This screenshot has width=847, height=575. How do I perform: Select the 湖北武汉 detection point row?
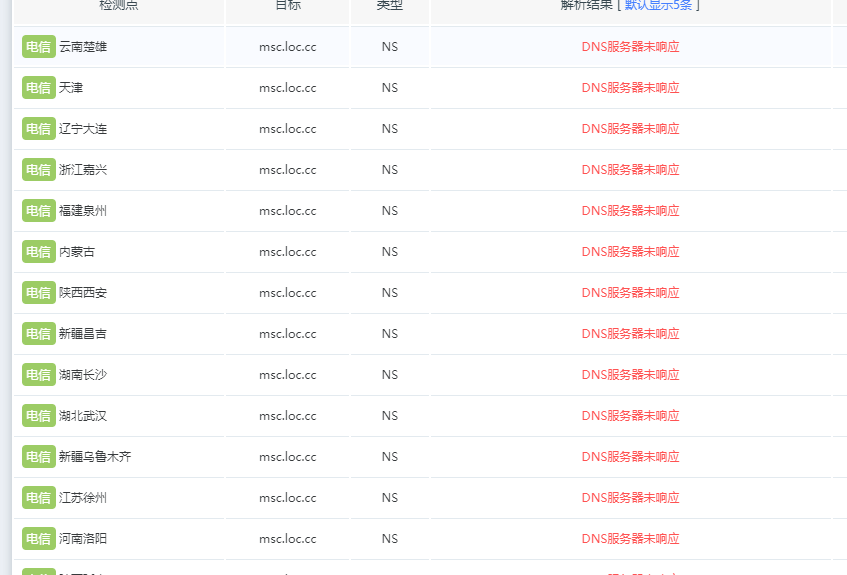coord(422,416)
